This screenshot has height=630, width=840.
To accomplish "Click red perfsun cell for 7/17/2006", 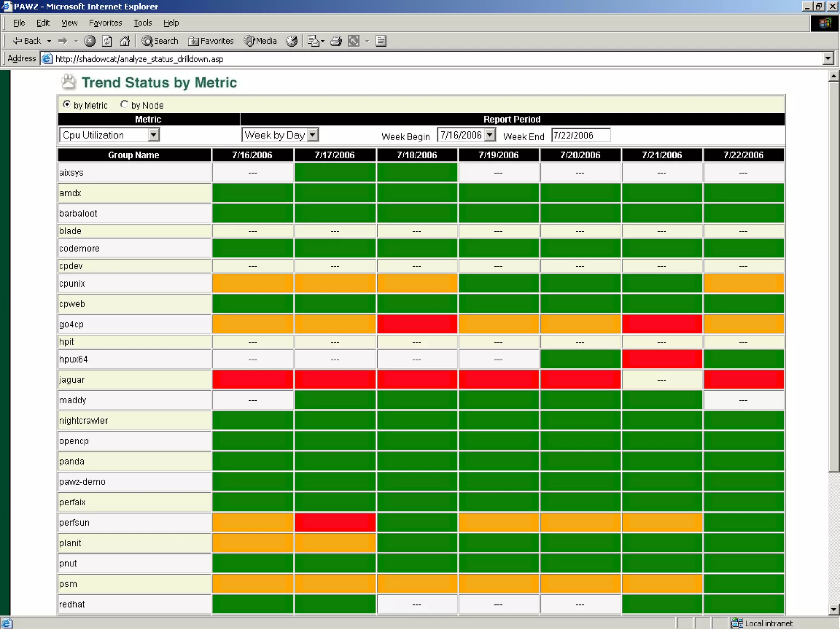I will pyautogui.click(x=335, y=523).
